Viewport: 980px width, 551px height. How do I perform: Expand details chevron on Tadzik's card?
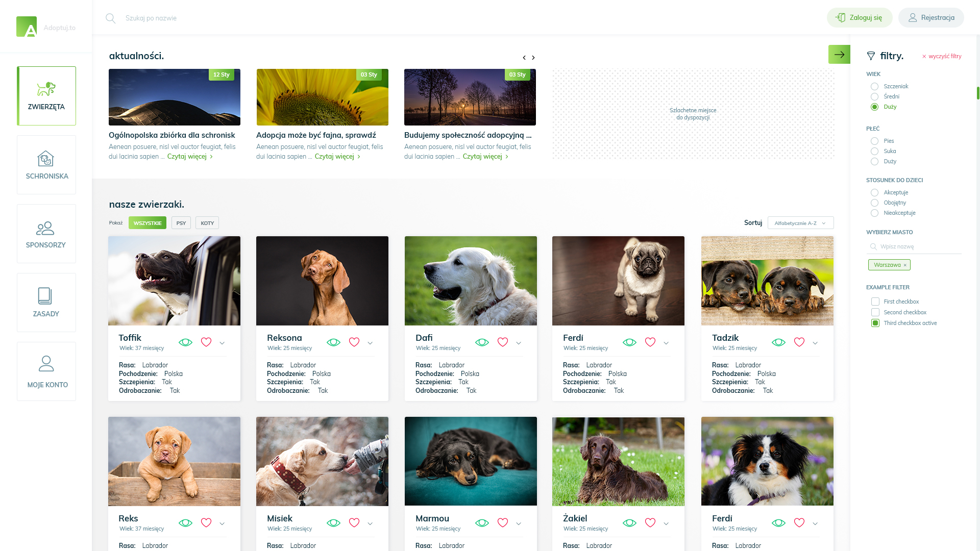[815, 343]
